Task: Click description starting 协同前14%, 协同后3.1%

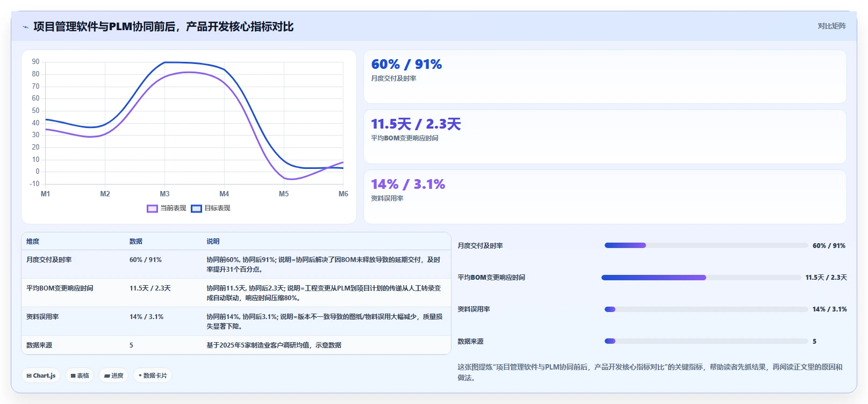Action: point(325,322)
